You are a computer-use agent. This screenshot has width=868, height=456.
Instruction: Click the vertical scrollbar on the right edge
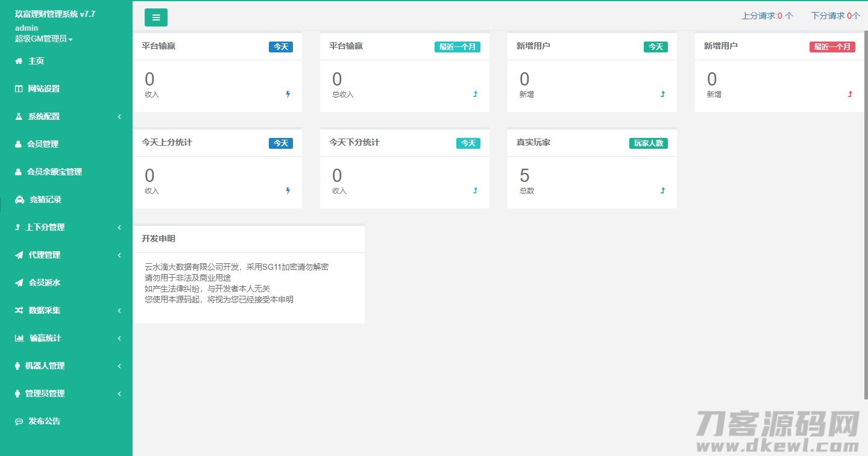[x=865, y=211]
